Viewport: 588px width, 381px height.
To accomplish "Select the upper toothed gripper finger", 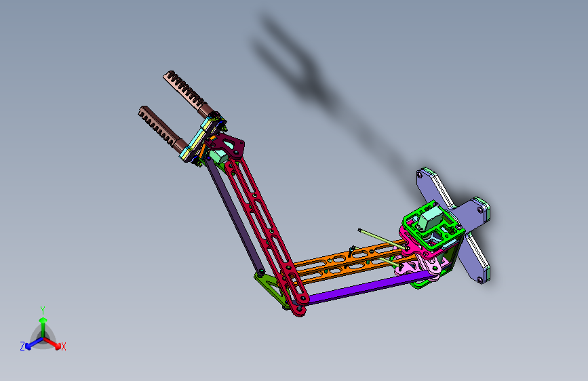I will tap(189, 94).
